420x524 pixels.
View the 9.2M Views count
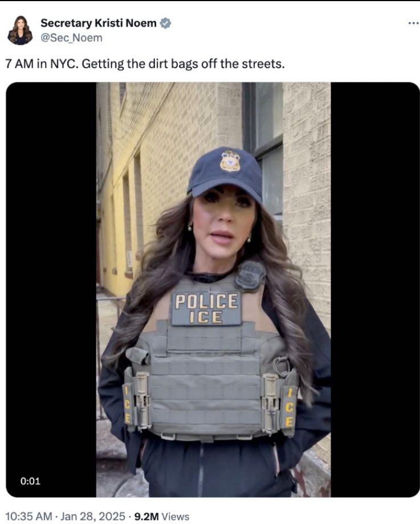coord(161,517)
